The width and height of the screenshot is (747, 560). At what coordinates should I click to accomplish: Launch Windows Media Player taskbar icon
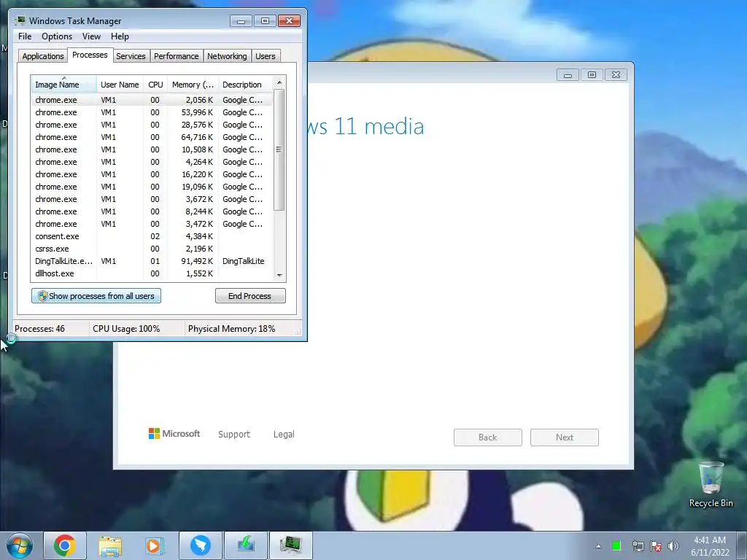click(155, 545)
